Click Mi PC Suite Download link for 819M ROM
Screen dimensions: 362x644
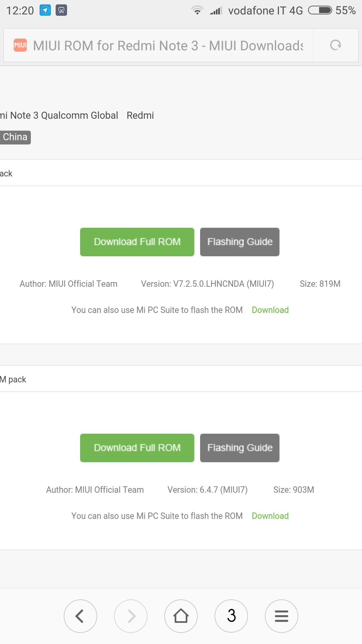pos(270,310)
